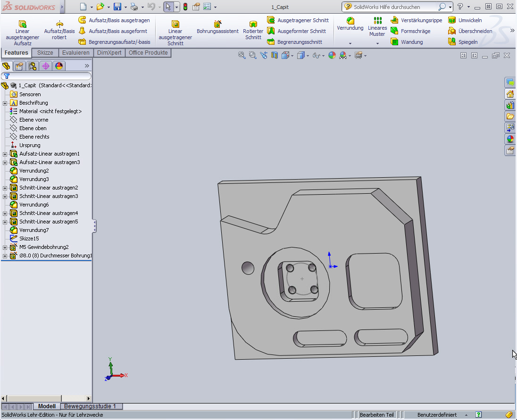
Task: Click the Edit appearance color ball
Action: point(332,55)
